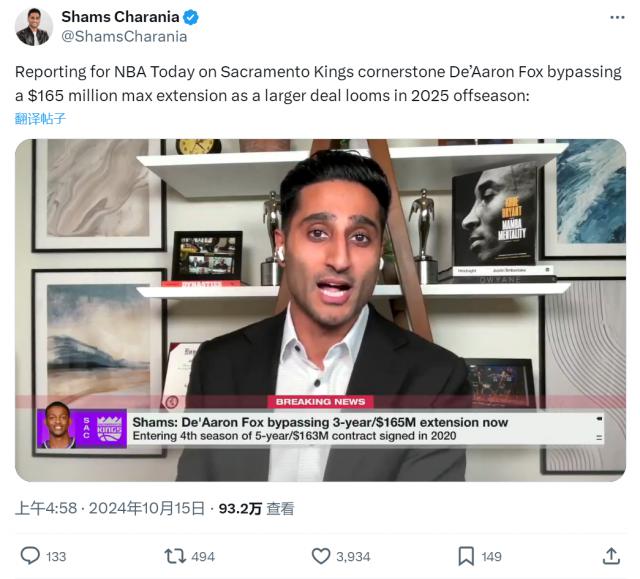Click the 上午4:58 · 2024年10月15日 timestamp
Screen dimensions: 640x579
click(110, 508)
